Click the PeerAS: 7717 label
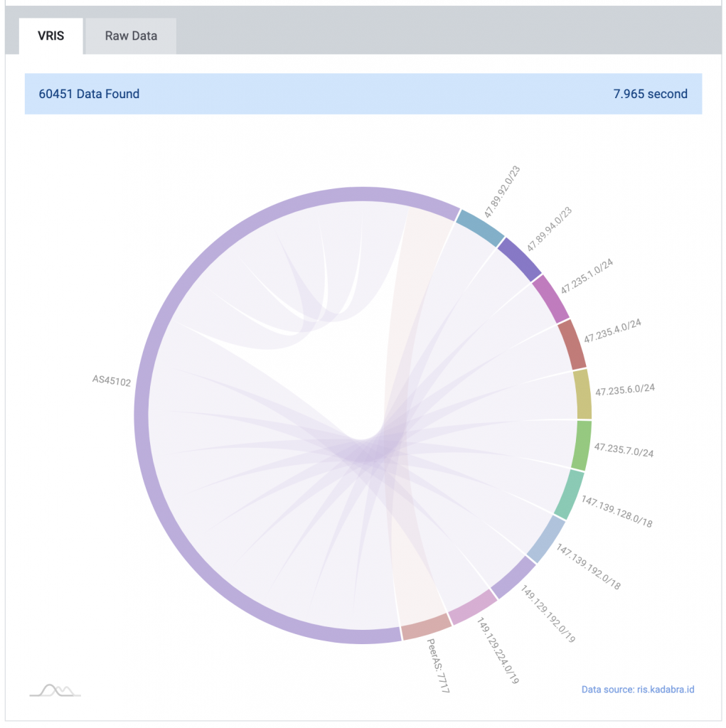Image resolution: width=726 pixels, height=728 pixels. 438,665
